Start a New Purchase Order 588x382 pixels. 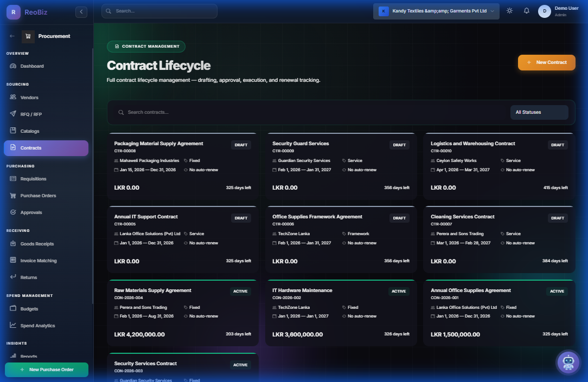[46, 368]
